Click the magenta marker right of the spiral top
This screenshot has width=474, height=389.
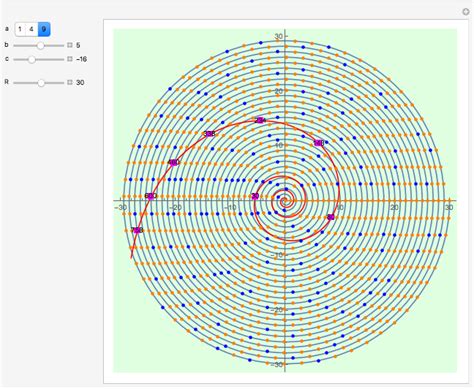(319, 143)
